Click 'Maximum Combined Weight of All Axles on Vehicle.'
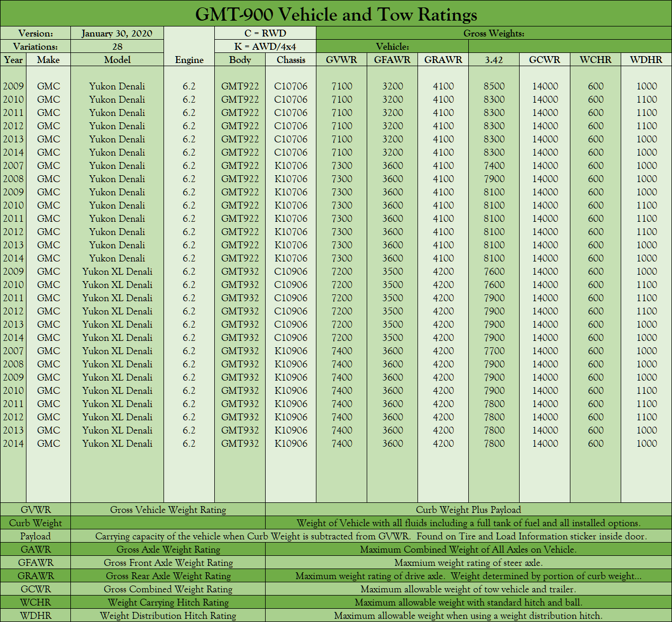The width and height of the screenshot is (672, 622). point(468,549)
